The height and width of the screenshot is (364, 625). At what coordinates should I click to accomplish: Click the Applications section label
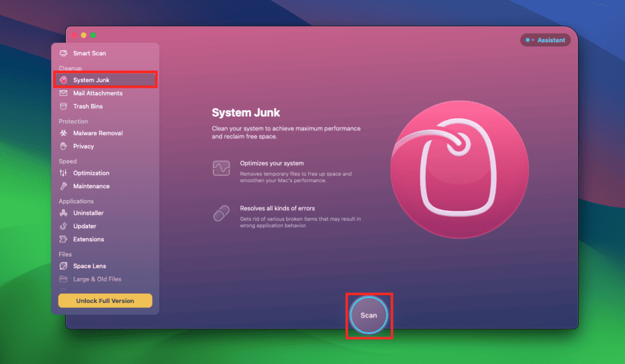coord(76,201)
